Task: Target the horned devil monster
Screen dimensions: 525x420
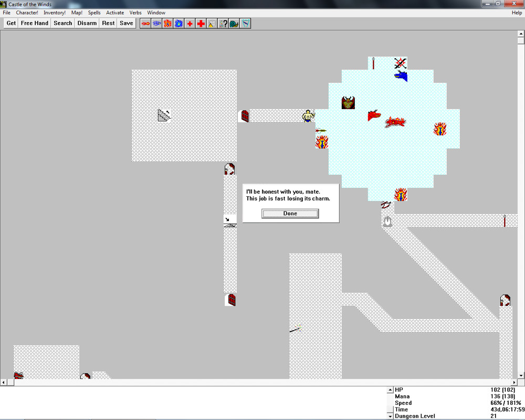Action: pyautogui.click(x=348, y=102)
